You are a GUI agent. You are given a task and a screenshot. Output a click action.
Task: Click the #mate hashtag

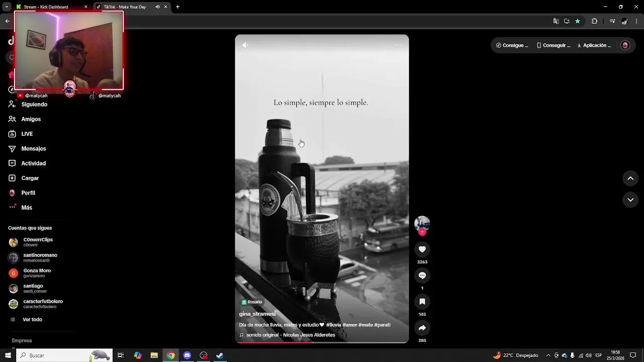(x=366, y=325)
